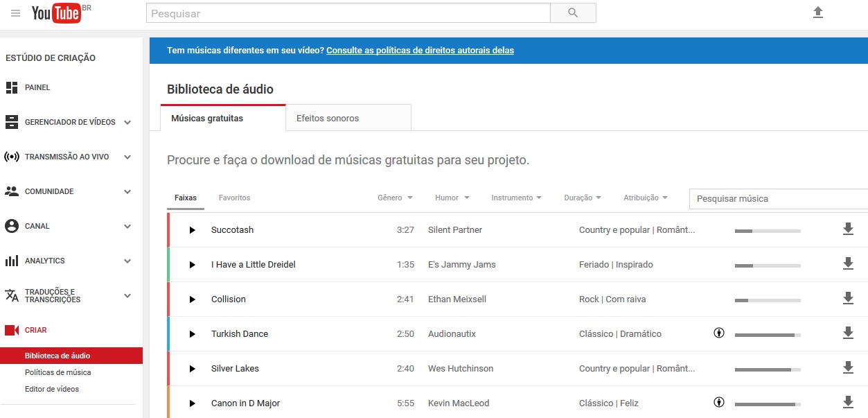Play the Canon in D Major track
Screen dimensions: 868x418
point(193,403)
